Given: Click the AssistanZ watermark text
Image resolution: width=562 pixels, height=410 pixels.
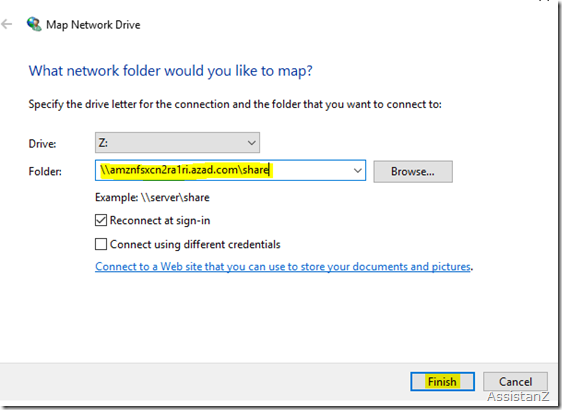Looking at the screenshot, I should click(518, 396).
